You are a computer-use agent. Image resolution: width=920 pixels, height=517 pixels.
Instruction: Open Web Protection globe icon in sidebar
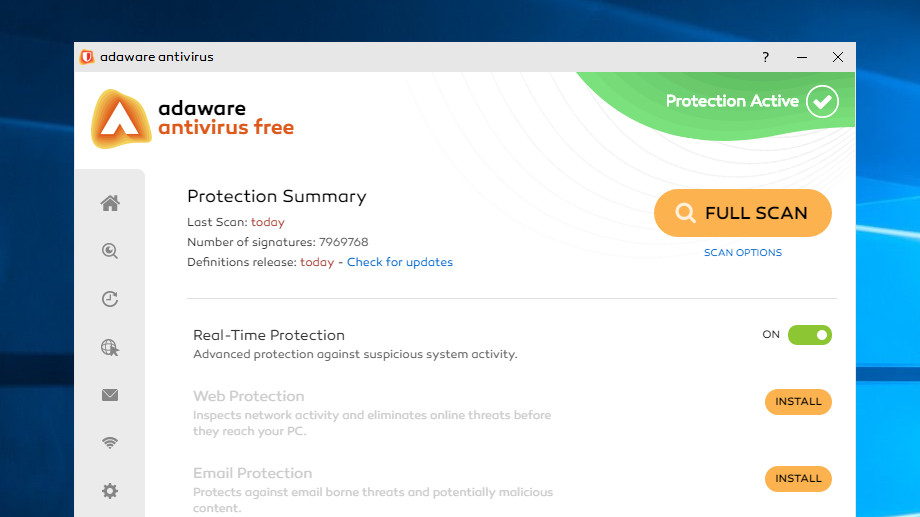[110, 347]
